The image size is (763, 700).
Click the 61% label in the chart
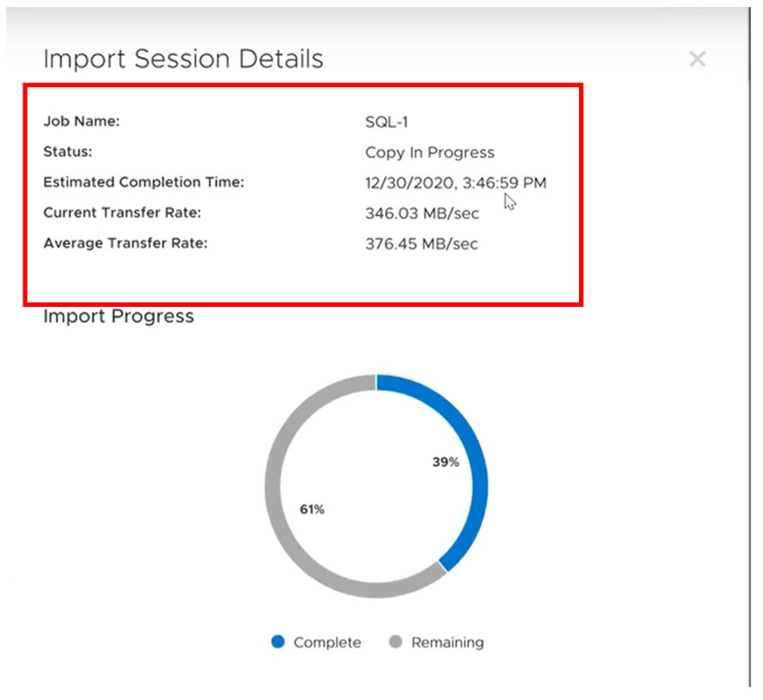point(311,510)
